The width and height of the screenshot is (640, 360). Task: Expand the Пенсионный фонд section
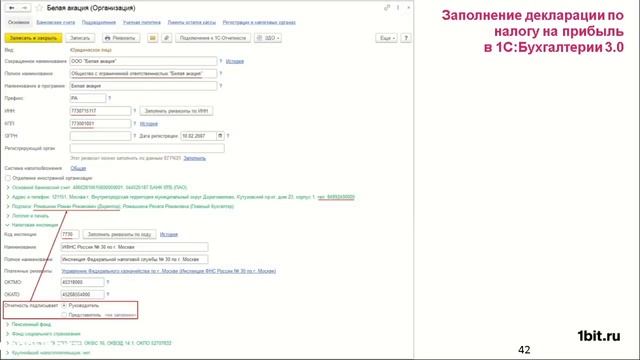8,324
